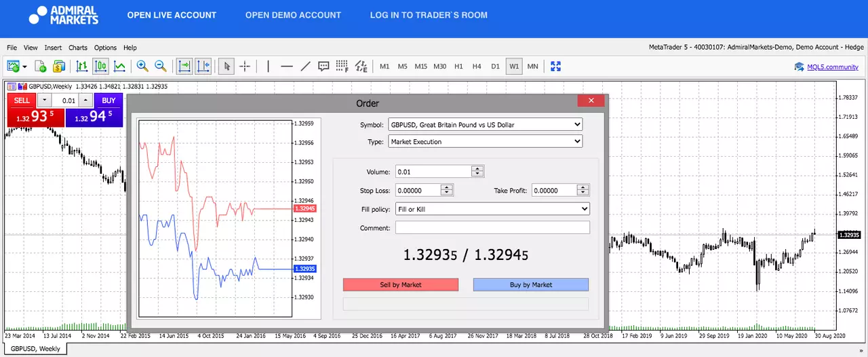Select the crosshair tool
Screen dimensions: 868x357
pos(245,66)
